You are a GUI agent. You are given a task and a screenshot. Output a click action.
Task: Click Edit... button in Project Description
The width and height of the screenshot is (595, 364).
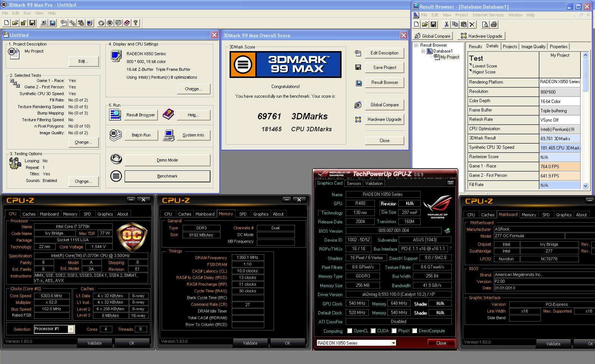click(83, 61)
